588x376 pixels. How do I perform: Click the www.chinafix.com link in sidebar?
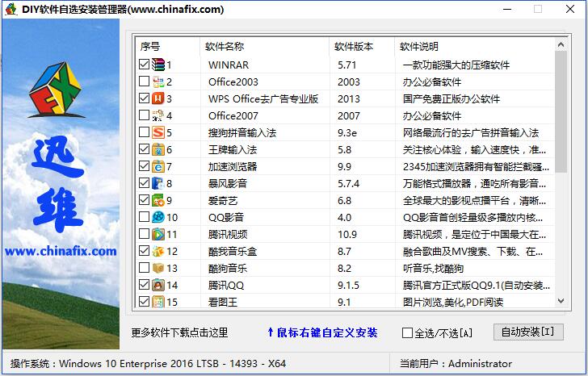(x=61, y=251)
